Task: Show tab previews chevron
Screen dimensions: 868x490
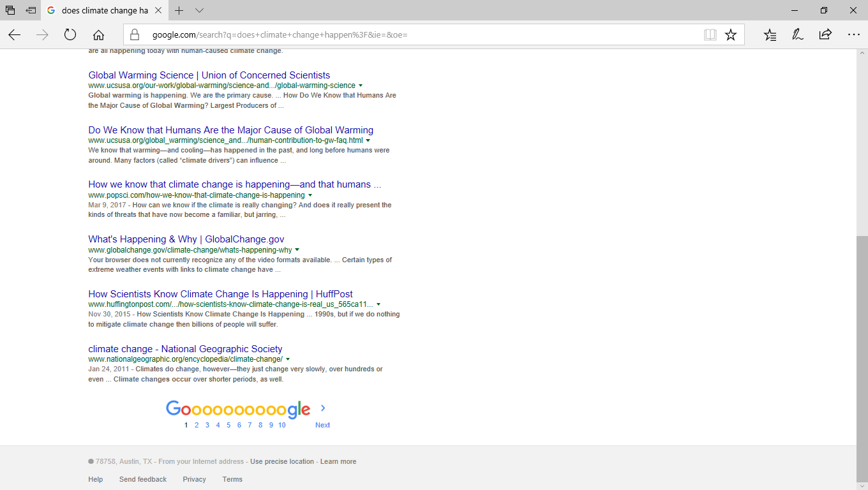Action: [x=199, y=10]
